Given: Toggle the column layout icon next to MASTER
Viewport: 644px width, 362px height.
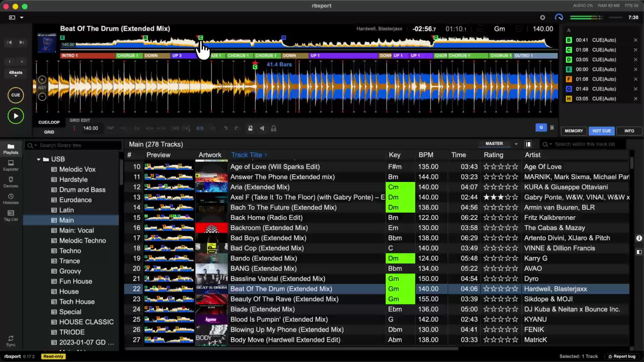Looking at the screenshot, I should point(528,144).
